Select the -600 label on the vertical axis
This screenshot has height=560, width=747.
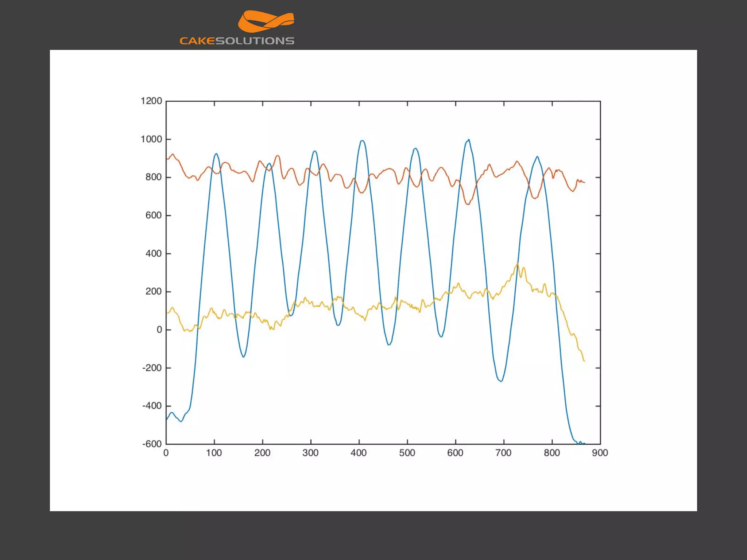152,444
